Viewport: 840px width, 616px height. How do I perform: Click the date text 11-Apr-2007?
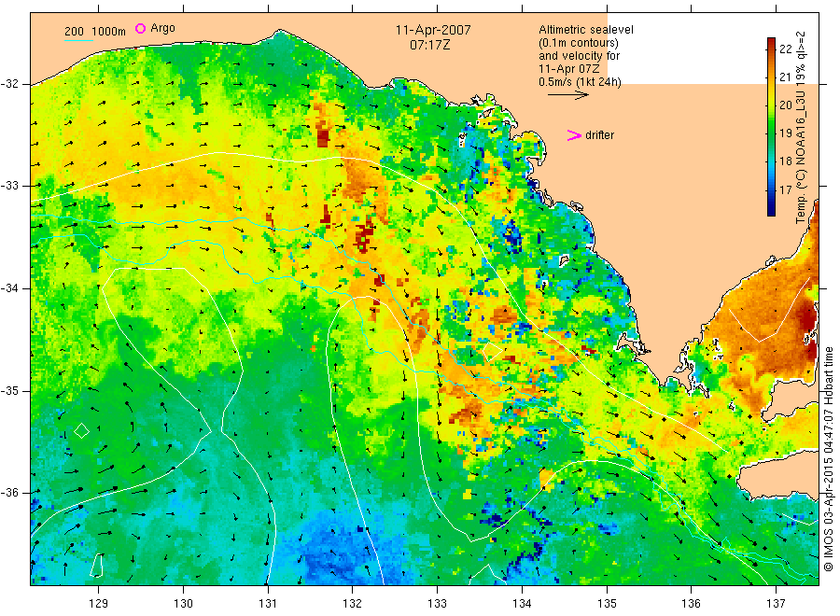[x=433, y=30]
